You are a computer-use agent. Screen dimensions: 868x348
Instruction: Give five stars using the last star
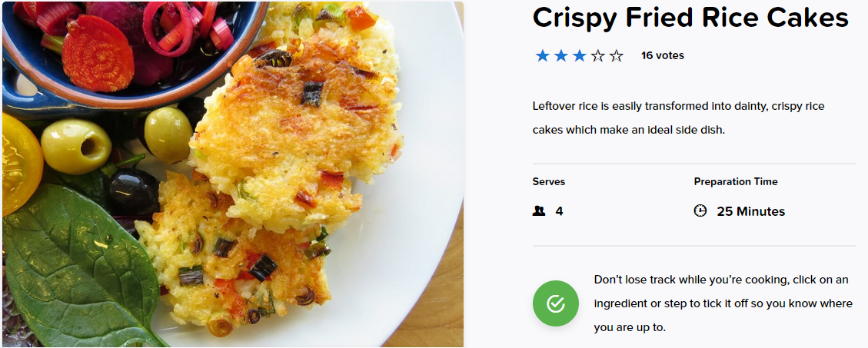(616, 55)
